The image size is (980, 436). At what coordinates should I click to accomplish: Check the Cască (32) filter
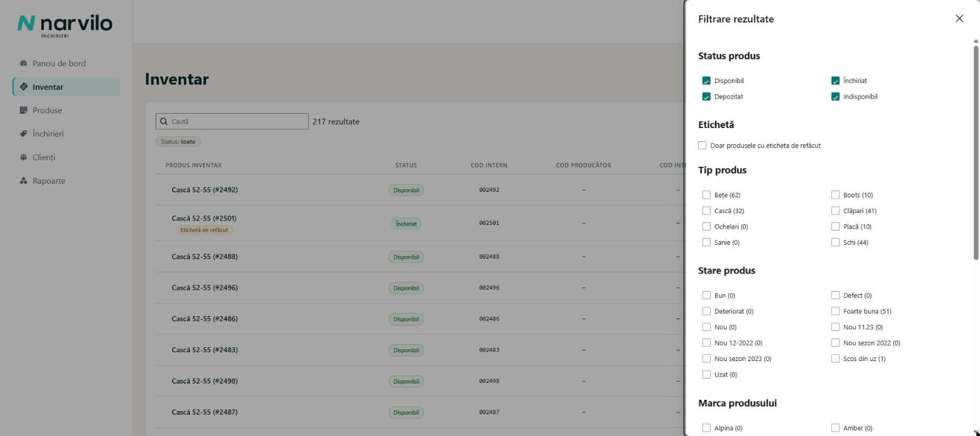pos(706,211)
